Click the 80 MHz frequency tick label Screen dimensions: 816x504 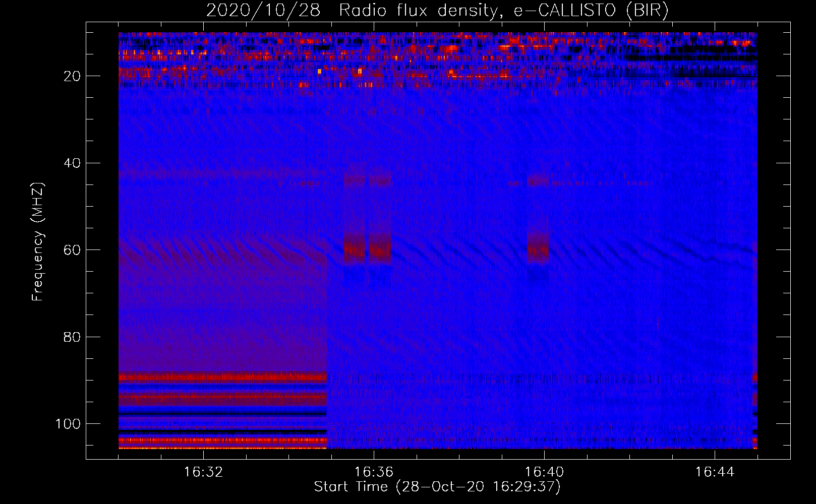pos(73,337)
